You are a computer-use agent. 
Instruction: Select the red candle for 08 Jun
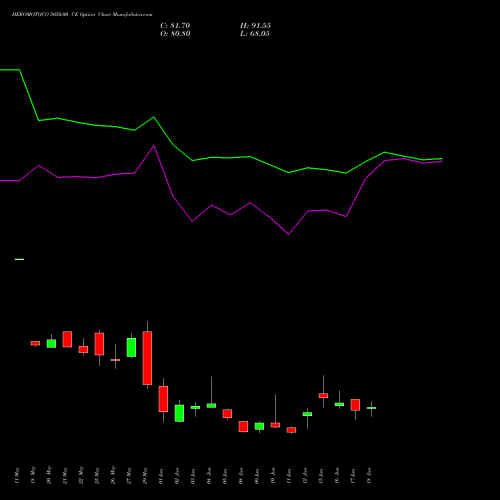(x=243, y=427)
